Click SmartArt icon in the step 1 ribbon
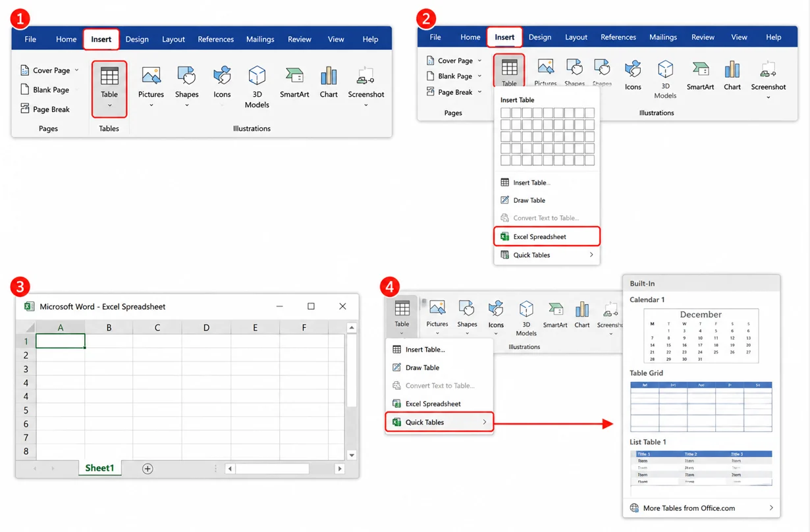 pyautogui.click(x=294, y=76)
